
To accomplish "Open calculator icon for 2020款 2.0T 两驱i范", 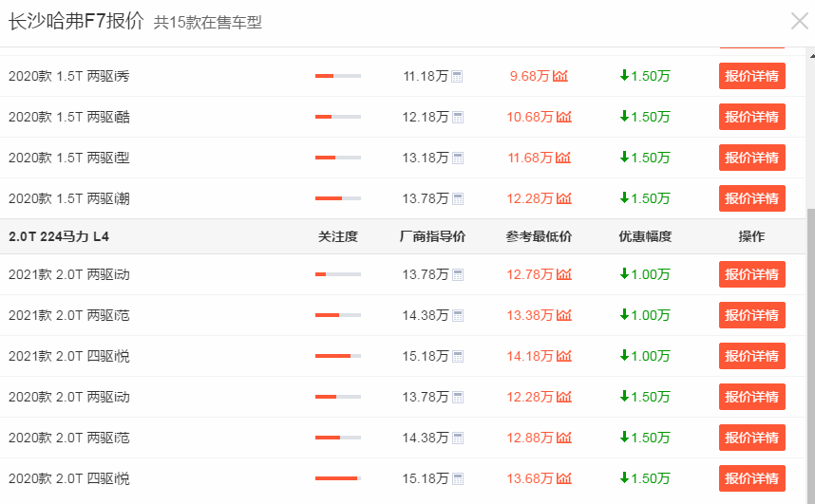I will click(x=458, y=439).
